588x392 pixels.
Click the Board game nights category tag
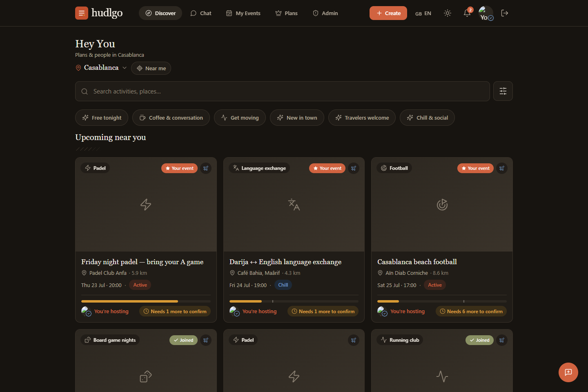tap(110, 340)
